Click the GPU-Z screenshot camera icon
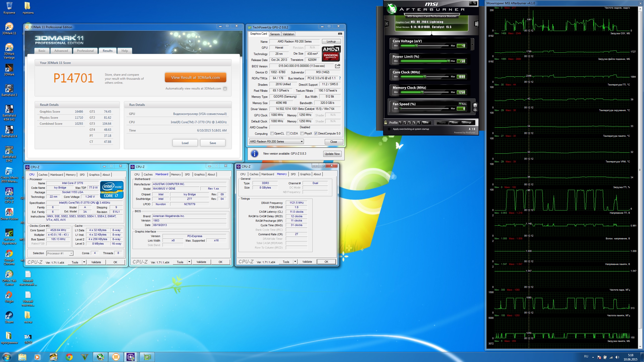This screenshot has width=644, height=362. (x=340, y=34)
